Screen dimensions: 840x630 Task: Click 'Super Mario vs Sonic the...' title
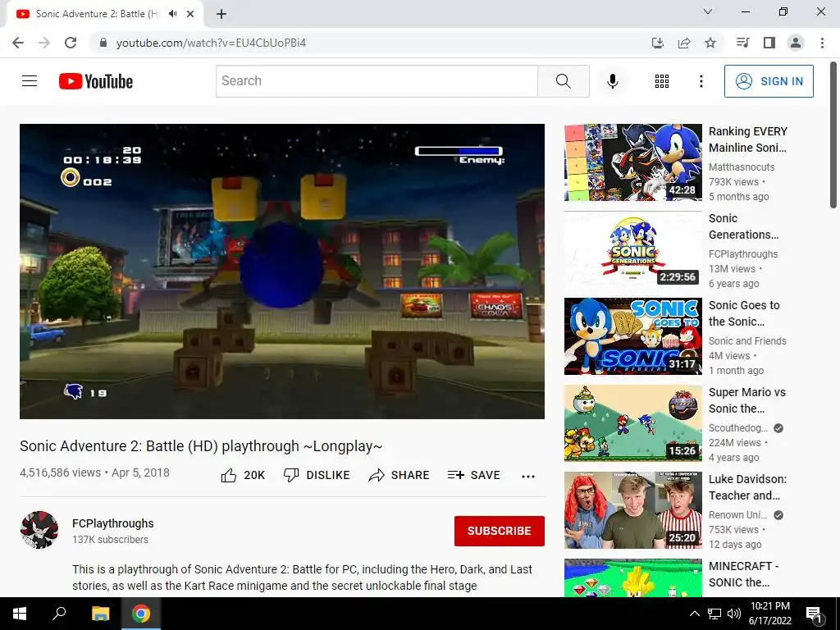click(746, 400)
